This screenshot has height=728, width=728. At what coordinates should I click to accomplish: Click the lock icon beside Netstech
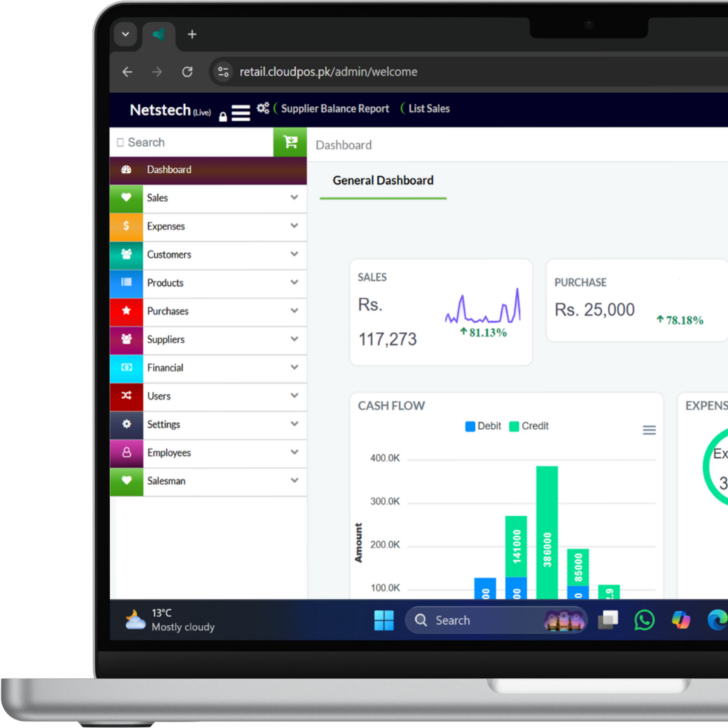[x=223, y=117]
